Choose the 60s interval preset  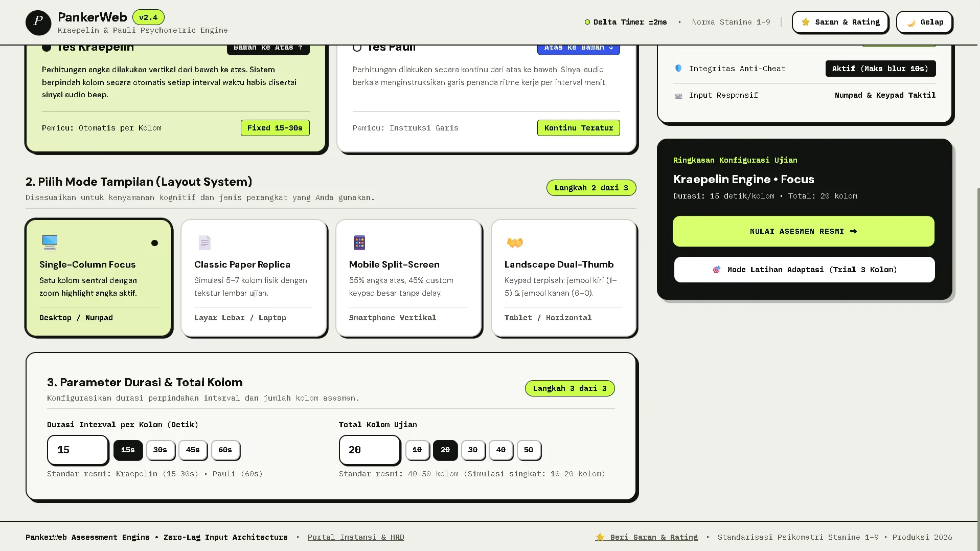click(225, 450)
